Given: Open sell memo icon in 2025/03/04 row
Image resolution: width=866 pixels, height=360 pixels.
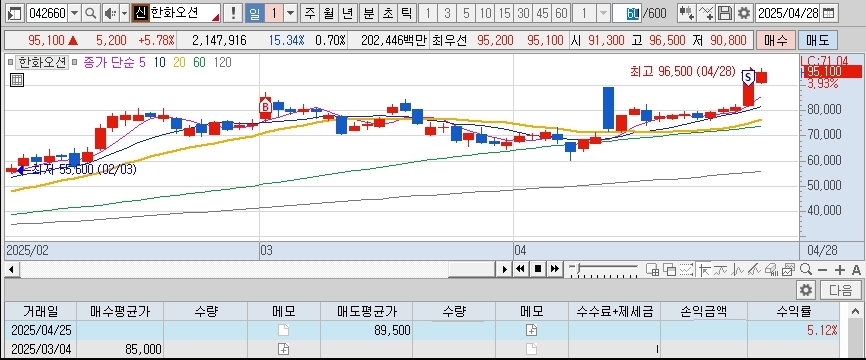Looking at the screenshot, I should pos(531,349).
